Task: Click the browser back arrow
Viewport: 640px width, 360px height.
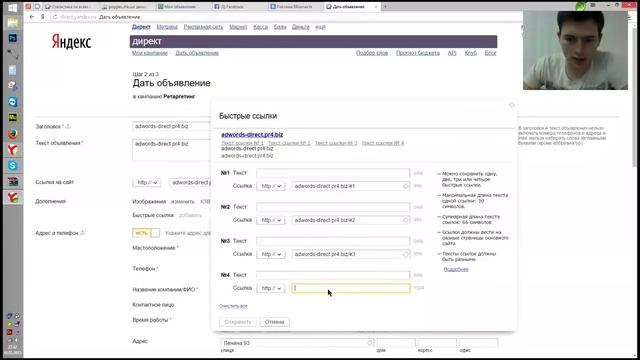Action: pos(32,17)
